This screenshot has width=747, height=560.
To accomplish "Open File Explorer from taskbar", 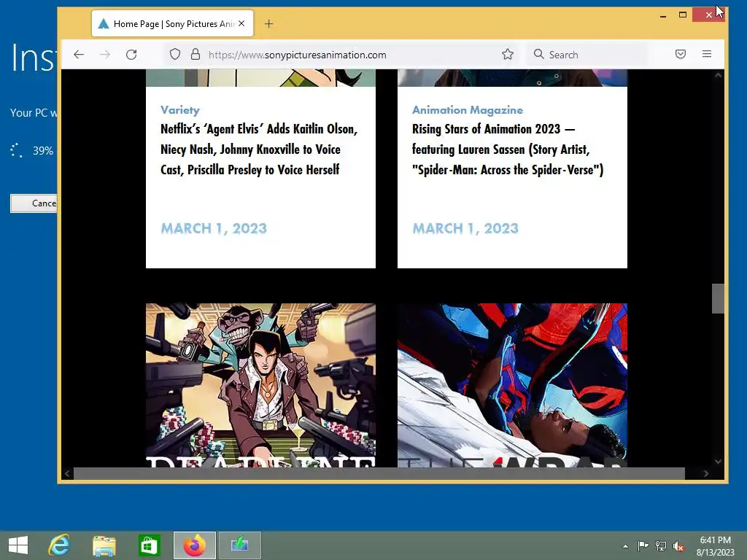I will (x=104, y=545).
